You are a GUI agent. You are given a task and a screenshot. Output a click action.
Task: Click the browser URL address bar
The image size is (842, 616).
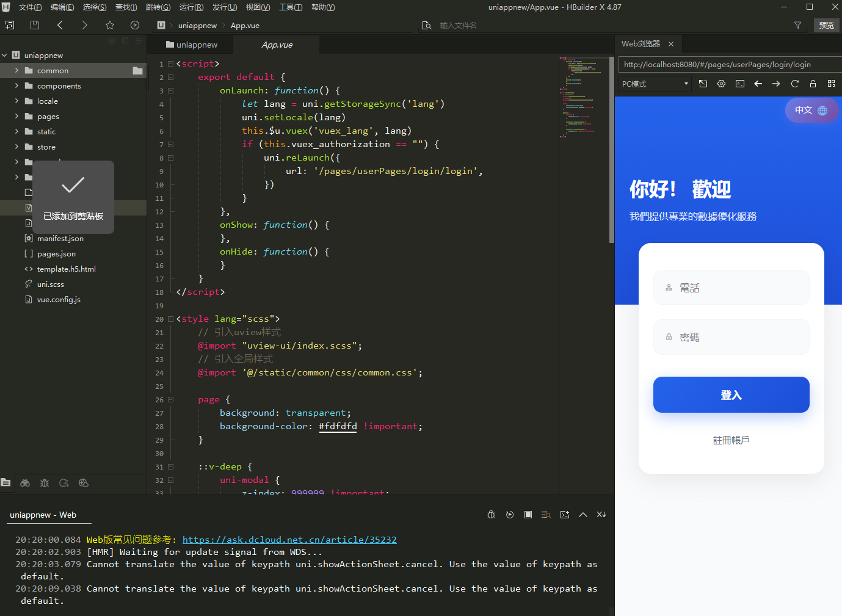[729, 65]
